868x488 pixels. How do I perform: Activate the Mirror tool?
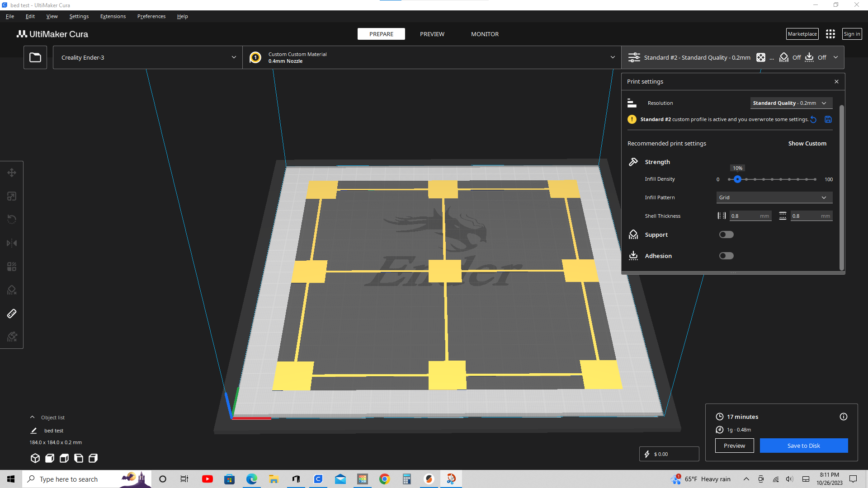(x=11, y=243)
